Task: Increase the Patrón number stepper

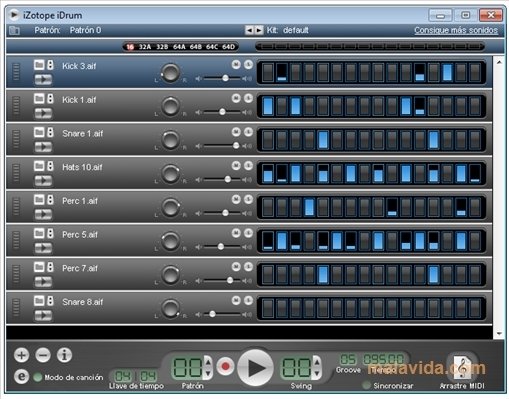Action: click(x=208, y=362)
